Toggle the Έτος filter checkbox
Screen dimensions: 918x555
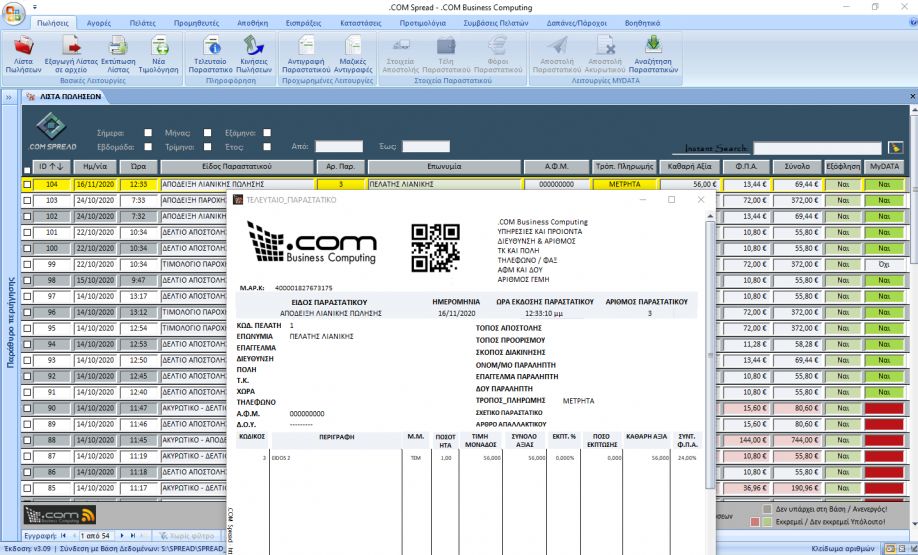tap(267, 147)
